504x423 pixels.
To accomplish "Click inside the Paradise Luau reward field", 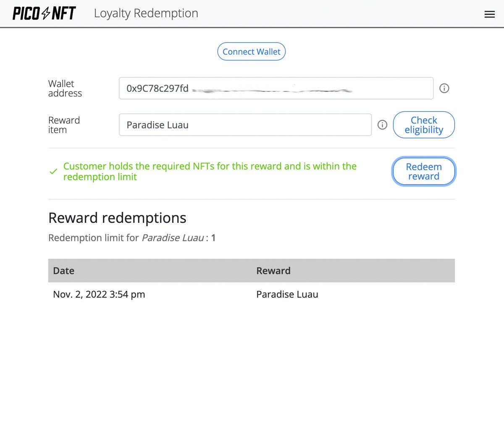I will [245, 125].
